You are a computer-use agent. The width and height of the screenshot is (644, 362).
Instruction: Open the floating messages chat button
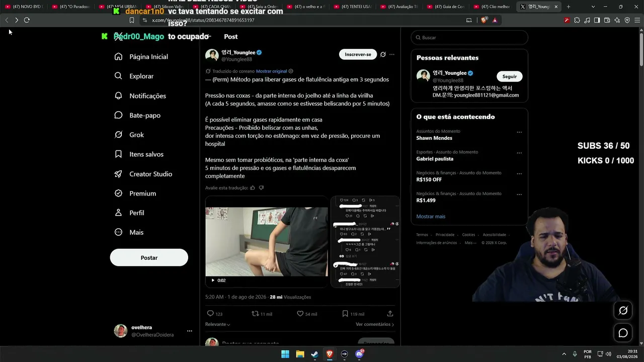click(623, 333)
